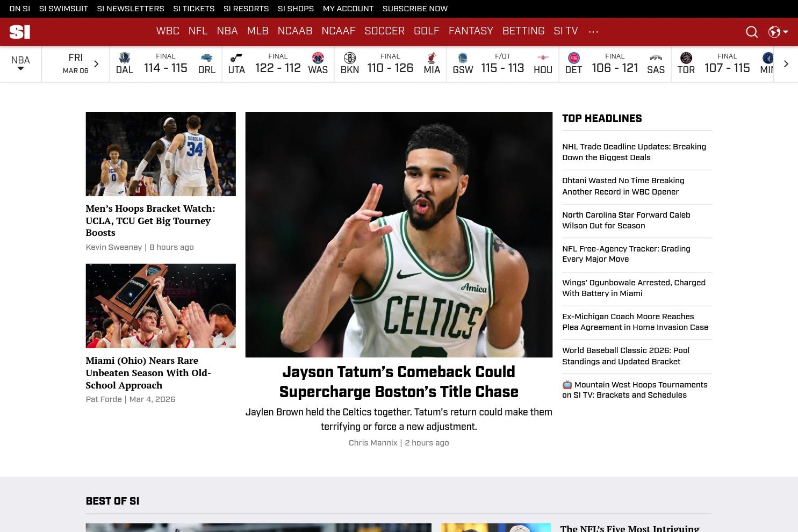Viewport: 798px width, 532px height.
Task: Click the arrow next to FRI MAR 06
Action: [x=96, y=64]
